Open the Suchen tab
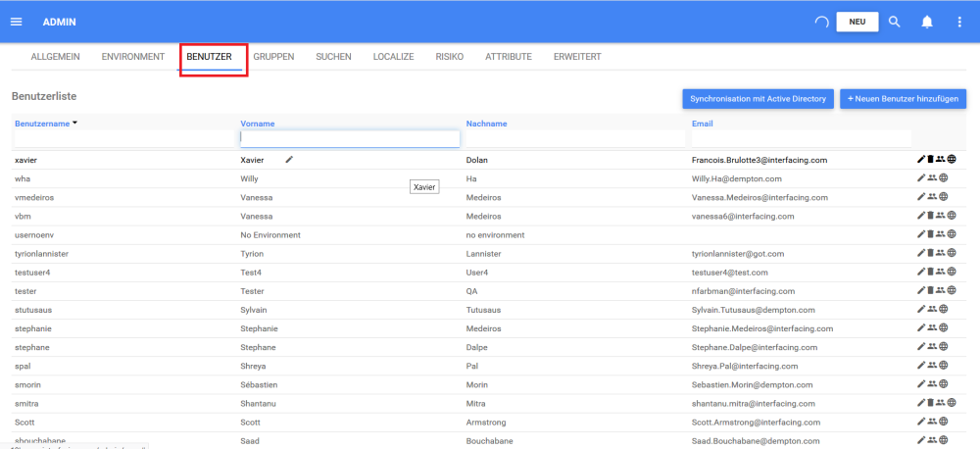980x449 pixels. click(x=334, y=57)
